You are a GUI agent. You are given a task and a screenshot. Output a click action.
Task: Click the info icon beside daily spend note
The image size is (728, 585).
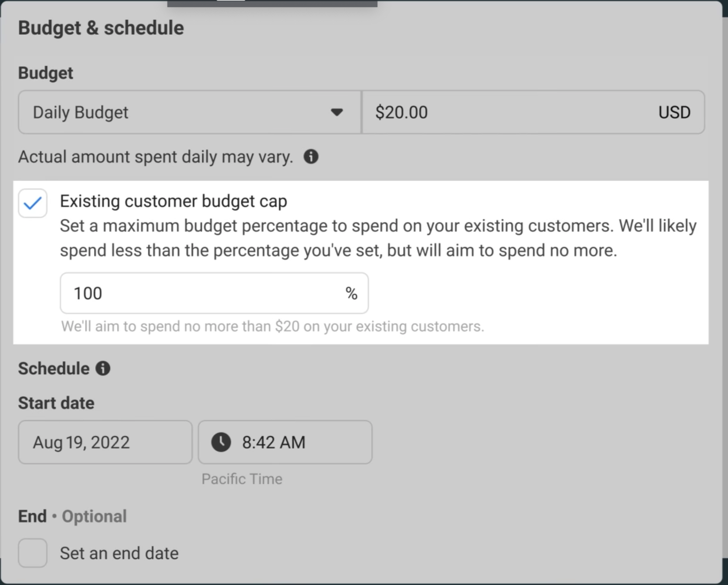311,157
